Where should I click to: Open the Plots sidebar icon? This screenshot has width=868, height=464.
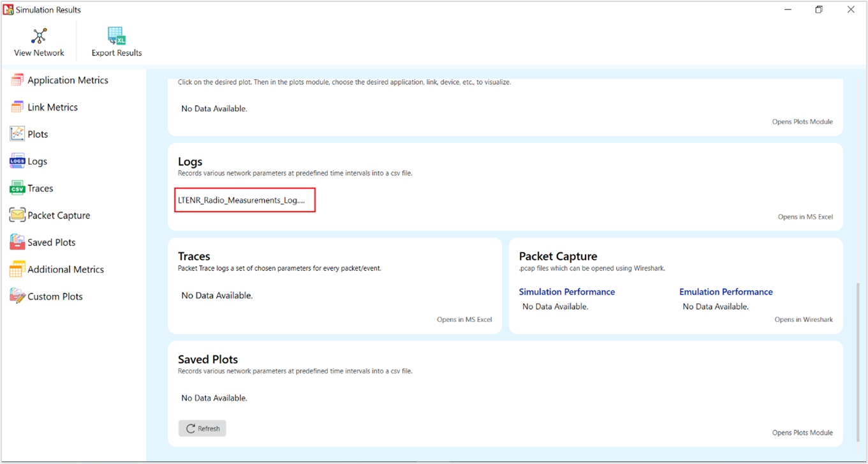(17, 134)
